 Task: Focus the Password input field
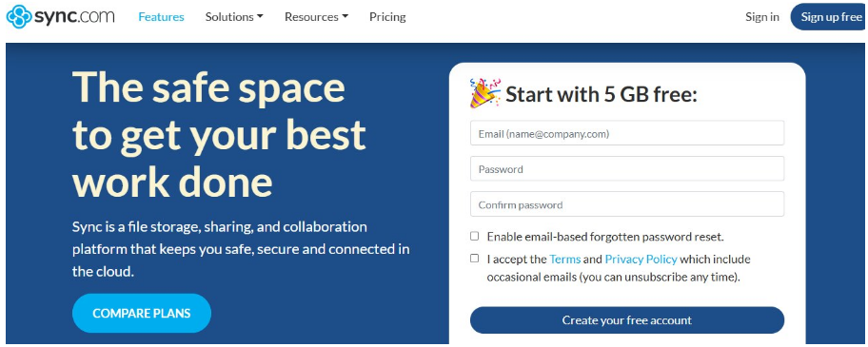[627, 168]
